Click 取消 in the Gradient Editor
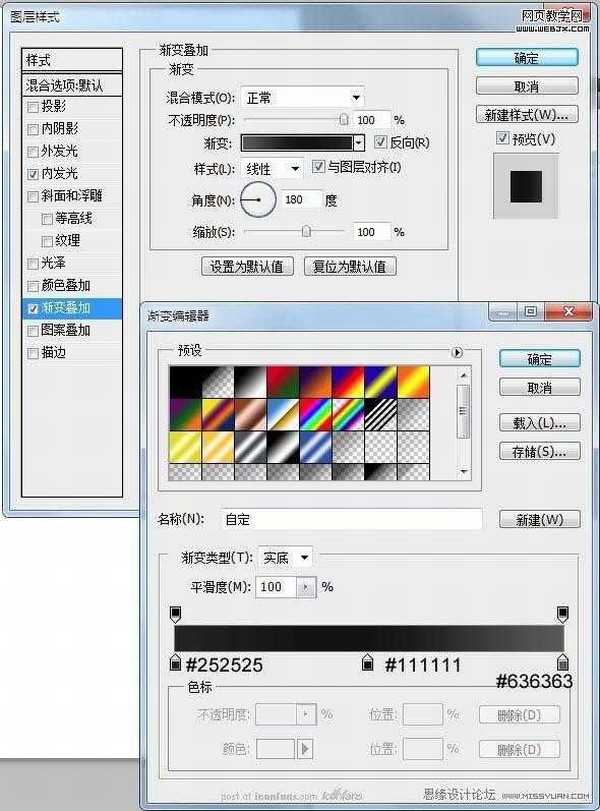The height and width of the screenshot is (811, 600). pyautogui.click(x=539, y=387)
